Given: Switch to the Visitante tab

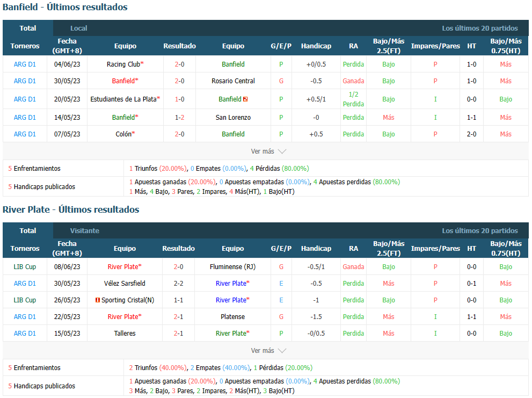Looking at the screenshot, I should click(84, 230).
